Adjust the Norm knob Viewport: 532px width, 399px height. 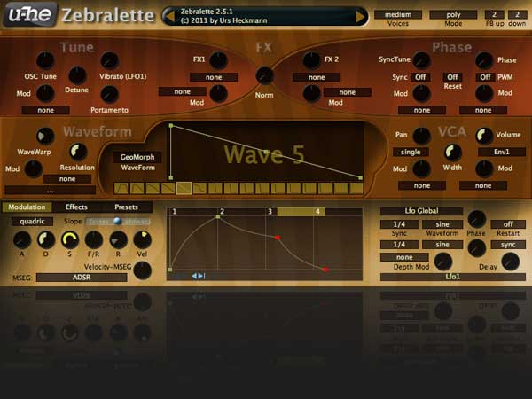pos(264,75)
